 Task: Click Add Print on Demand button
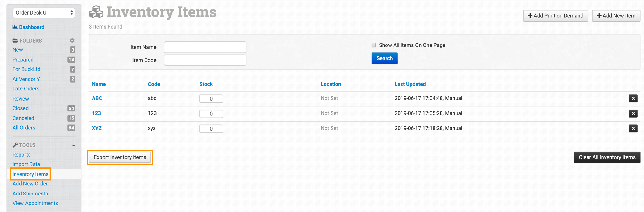point(555,16)
